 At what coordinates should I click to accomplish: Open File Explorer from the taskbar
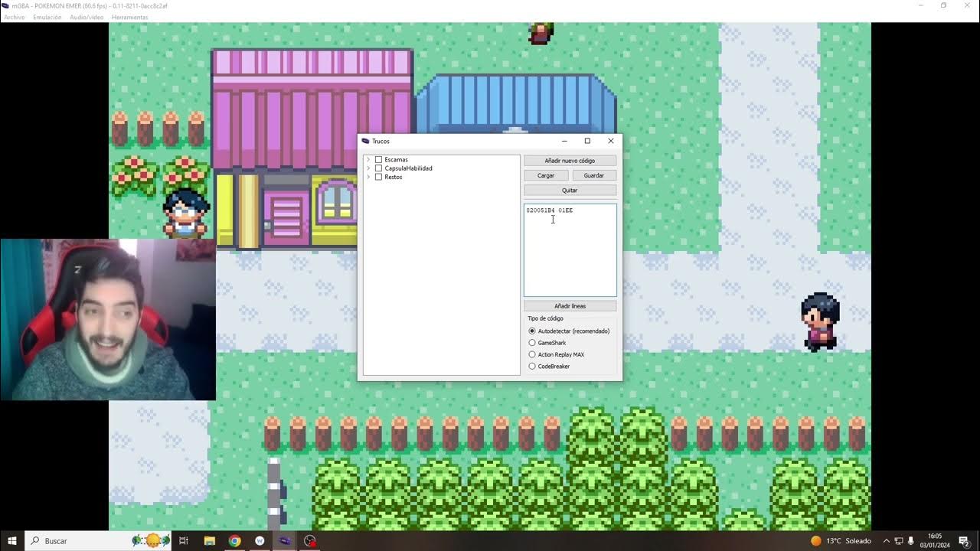[209, 541]
